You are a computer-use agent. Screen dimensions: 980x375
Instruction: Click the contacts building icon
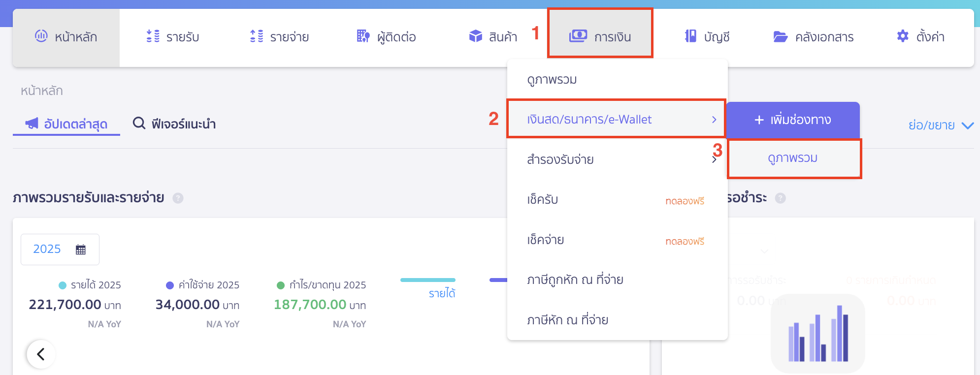tap(363, 36)
